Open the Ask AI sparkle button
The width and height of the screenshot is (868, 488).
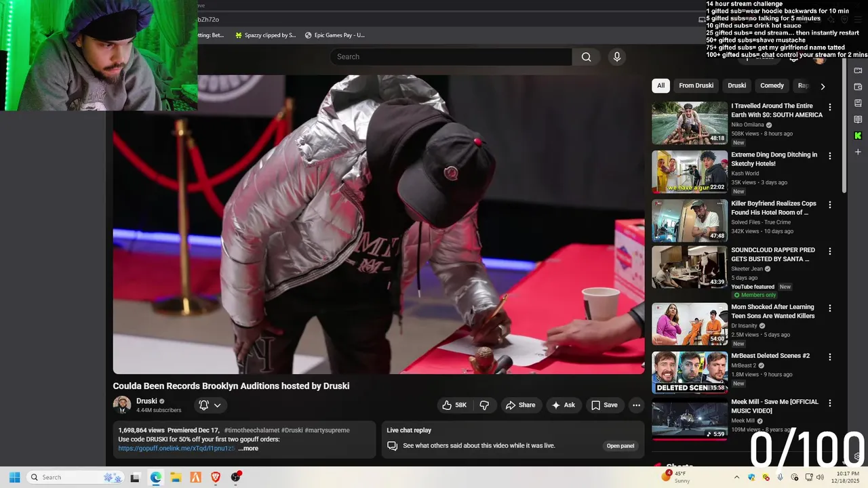pyautogui.click(x=564, y=405)
